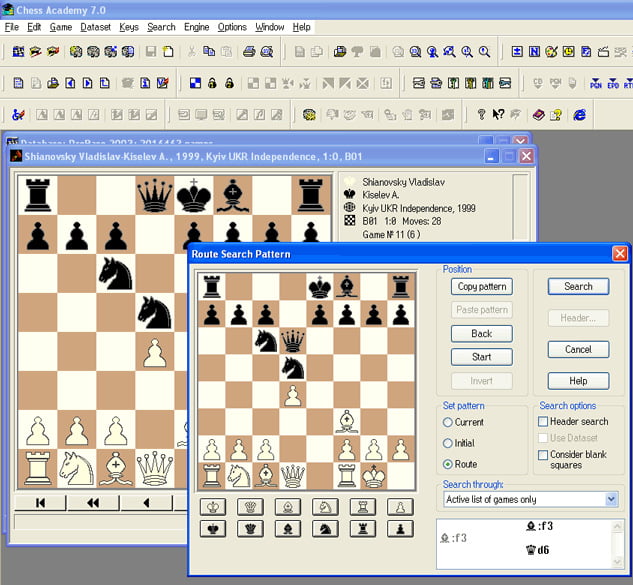633x585 pixels.
Task: Click the EPD export toolbar icon
Action: coord(613,83)
